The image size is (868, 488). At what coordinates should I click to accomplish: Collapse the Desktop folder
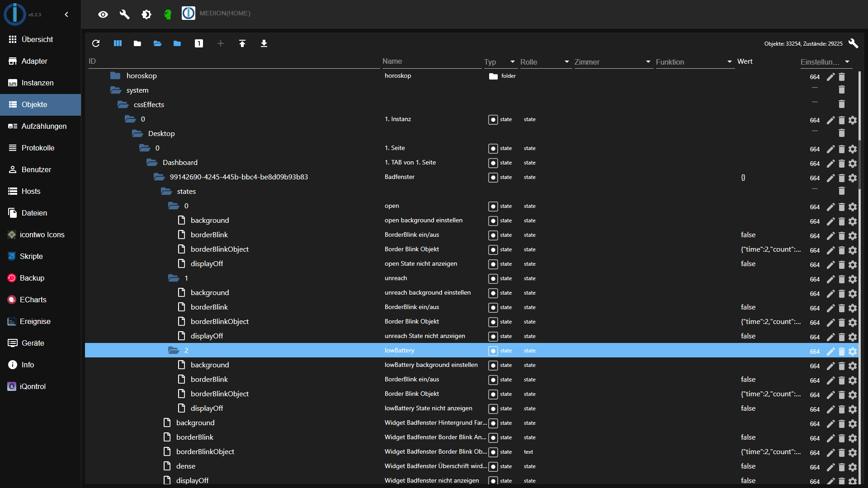137,133
